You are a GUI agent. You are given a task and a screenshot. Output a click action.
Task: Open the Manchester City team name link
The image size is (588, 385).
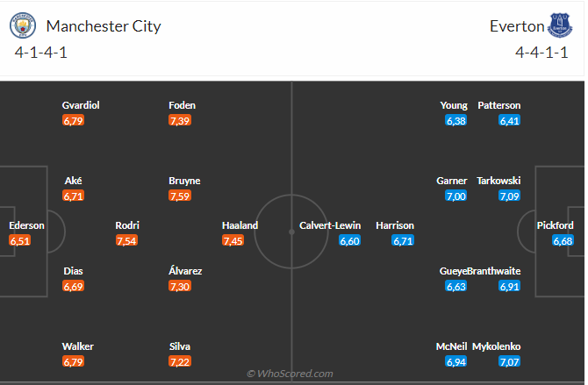click(104, 26)
